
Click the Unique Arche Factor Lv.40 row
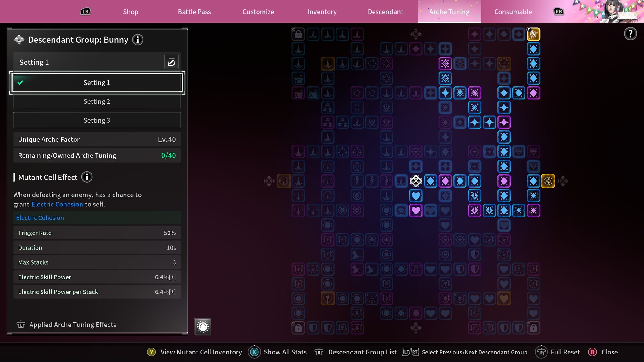[x=97, y=140]
